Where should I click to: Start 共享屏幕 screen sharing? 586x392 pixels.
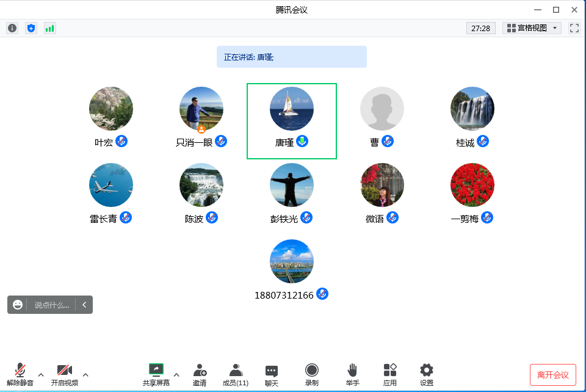pyautogui.click(x=156, y=375)
